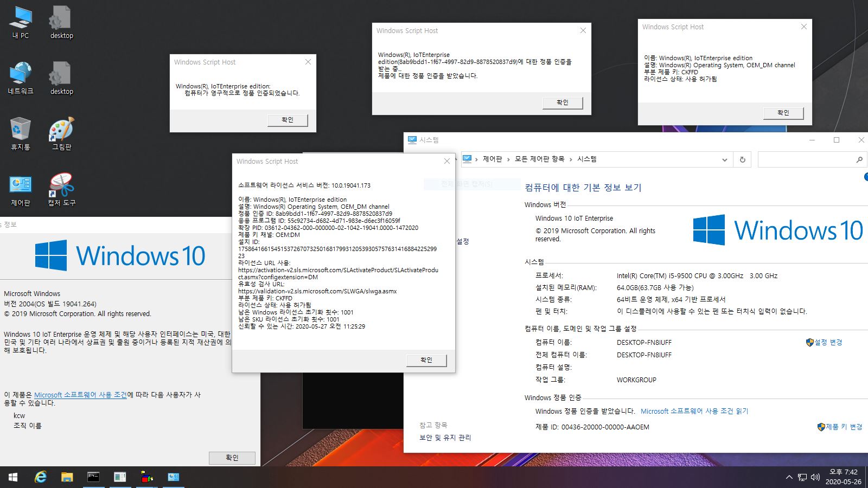Click the 컴퓨터에 대한 기본 정보 보기 heading
The image size is (868, 488).
point(583,188)
